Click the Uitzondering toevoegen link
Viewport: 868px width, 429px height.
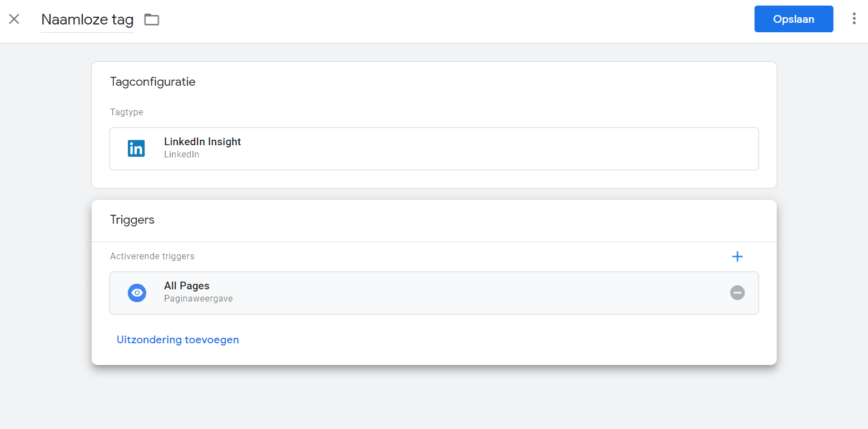pos(178,339)
